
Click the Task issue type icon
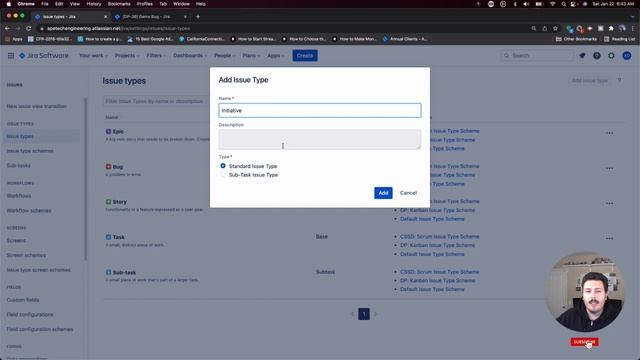tap(108, 237)
